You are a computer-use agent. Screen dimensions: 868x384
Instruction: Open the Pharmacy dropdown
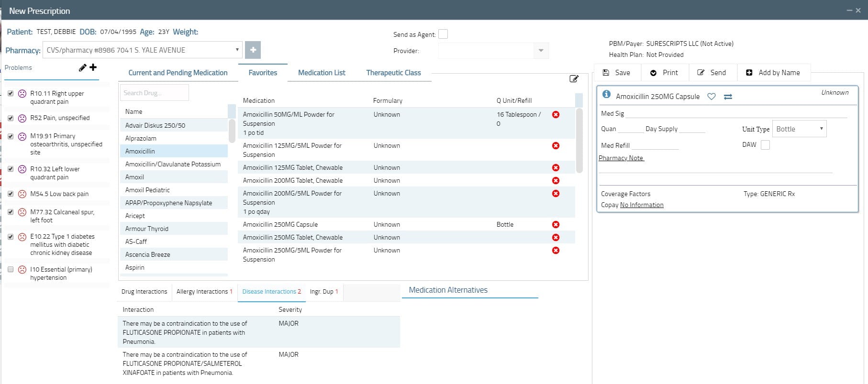143,50
